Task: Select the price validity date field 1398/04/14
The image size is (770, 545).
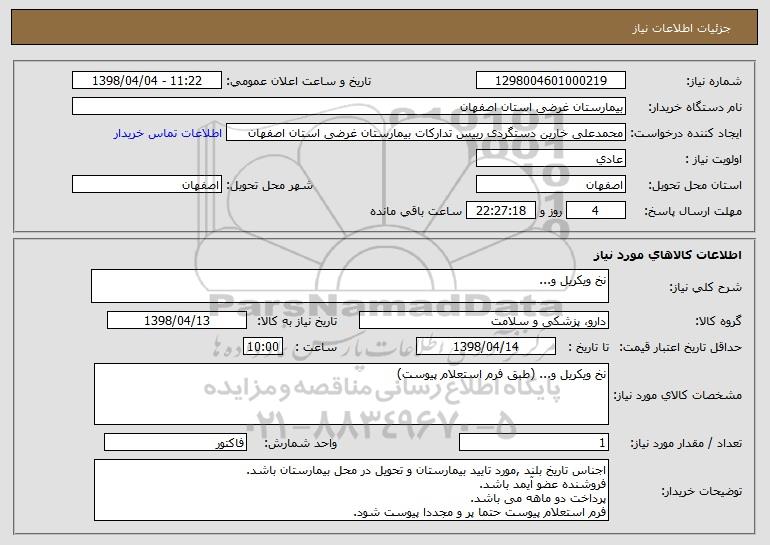Action: pos(486,346)
